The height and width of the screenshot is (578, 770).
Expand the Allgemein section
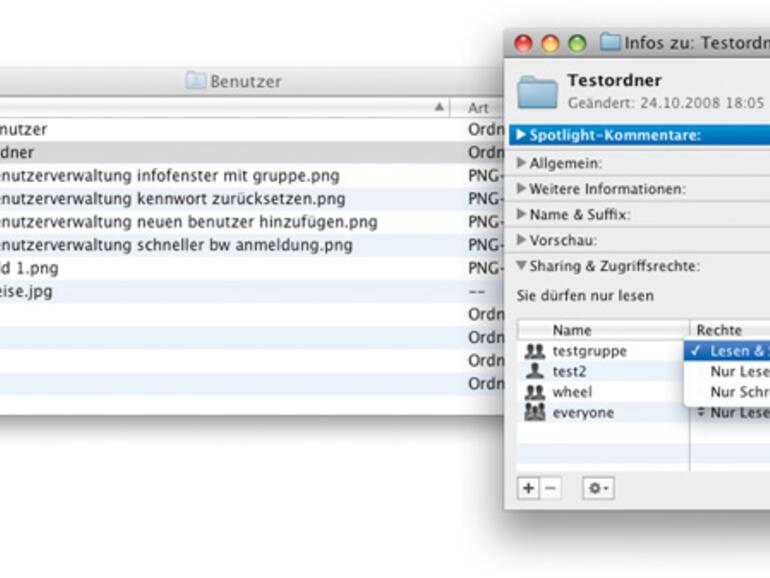(x=521, y=163)
